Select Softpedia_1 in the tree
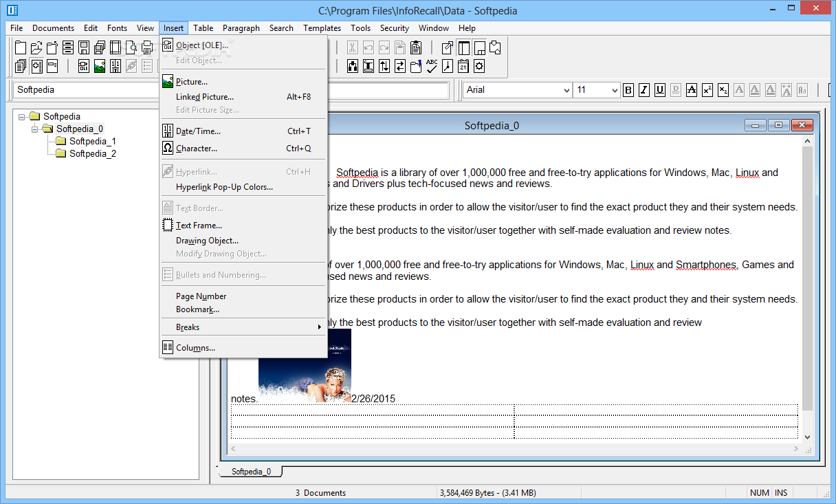Image resolution: width=836 pixels, height=504 pixels. point(93,142)
